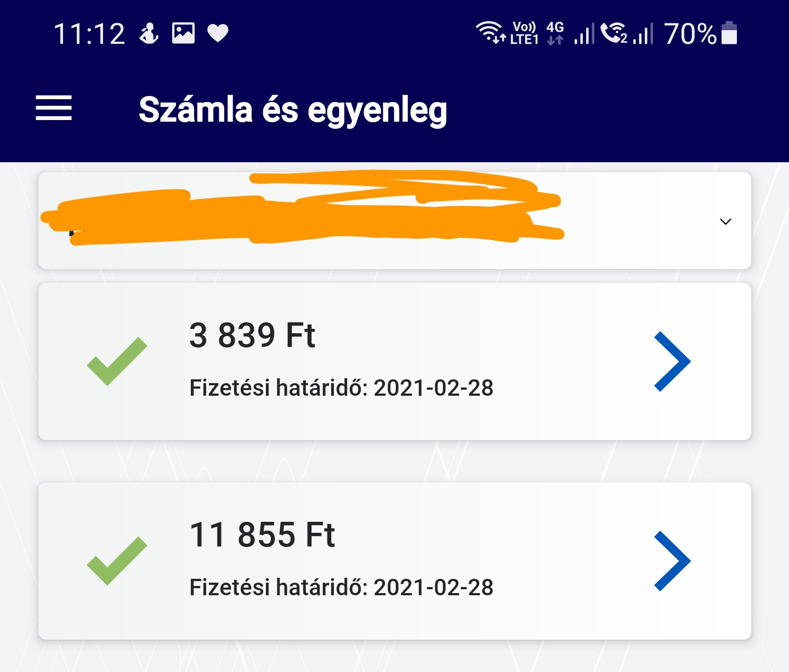The width and height of the screenshot is (789, 672).
Task: Open details arrow for 3 839 Ft bill
Action: click(x=672, y=362)
